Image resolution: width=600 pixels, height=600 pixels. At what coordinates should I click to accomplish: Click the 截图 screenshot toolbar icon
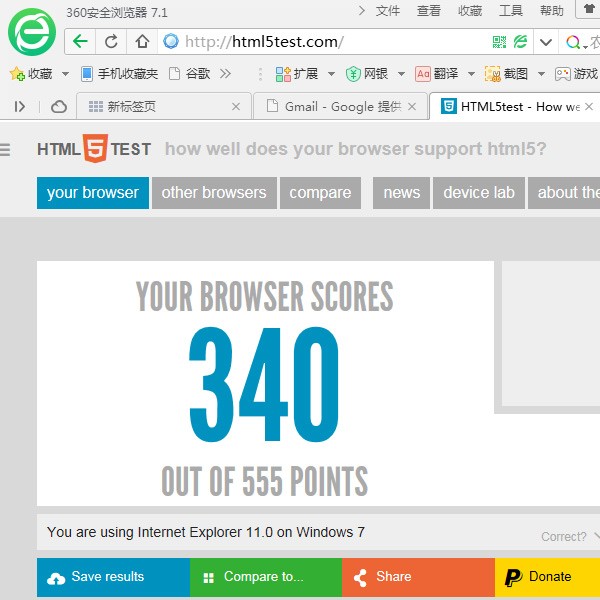click(x=493, y=74)
